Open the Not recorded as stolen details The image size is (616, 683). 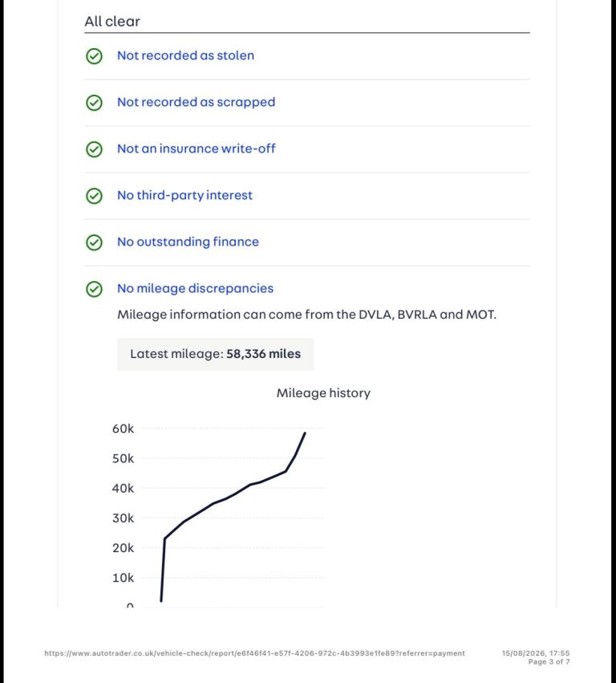tap(185, 55)
